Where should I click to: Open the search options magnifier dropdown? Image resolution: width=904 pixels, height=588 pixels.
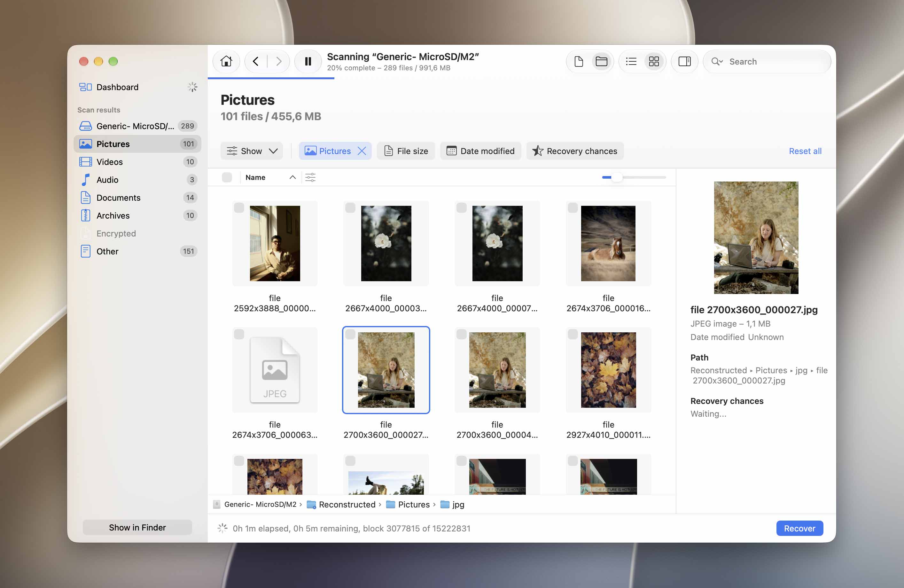717,61
